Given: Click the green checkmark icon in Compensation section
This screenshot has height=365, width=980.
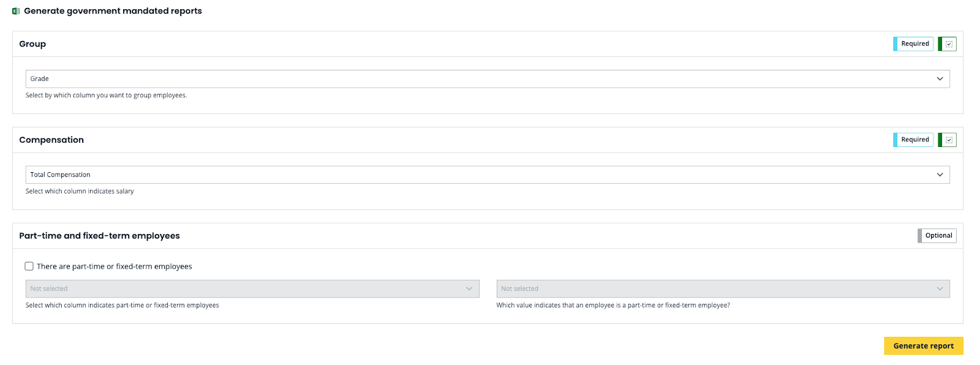Looking at the screenshot, I should (948, 140).
